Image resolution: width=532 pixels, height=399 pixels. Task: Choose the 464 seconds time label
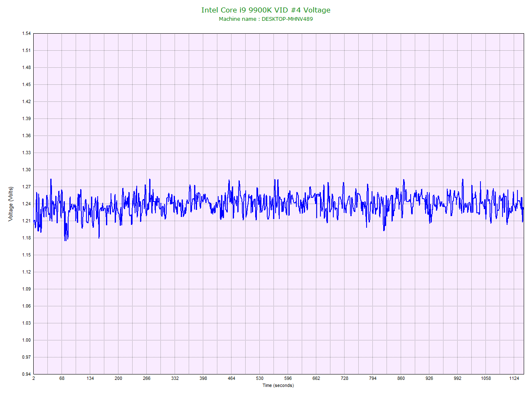click(x=232, y=379)
